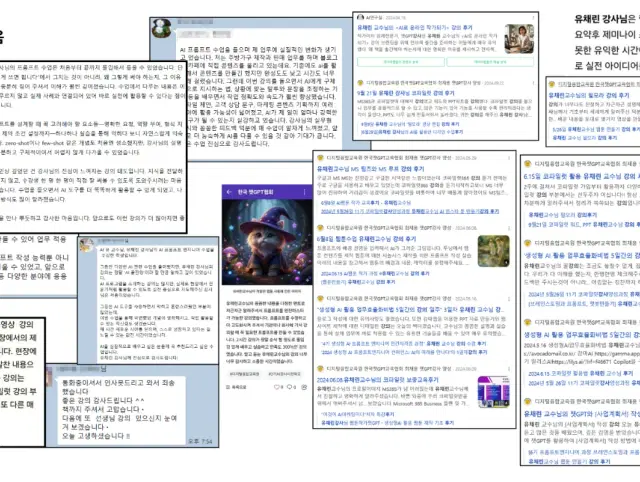
Task: Open more options for the AI연구실 result
Action: click(x=533, y=18)
